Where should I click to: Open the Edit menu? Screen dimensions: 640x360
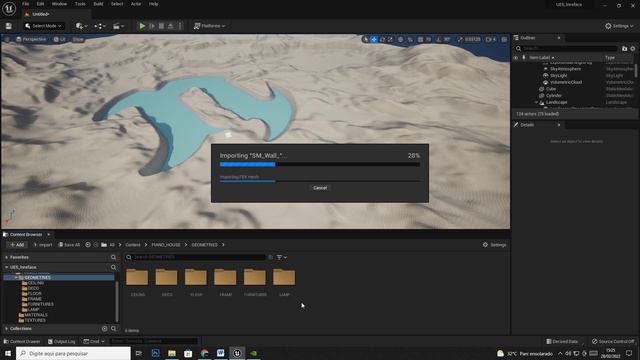tap(40, 4)
